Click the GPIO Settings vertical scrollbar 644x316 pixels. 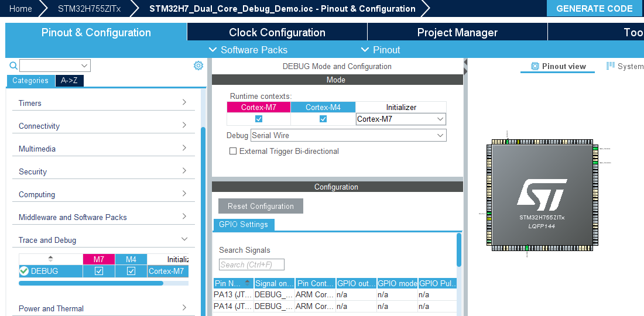pyautogui.click(x=459, y=249)
